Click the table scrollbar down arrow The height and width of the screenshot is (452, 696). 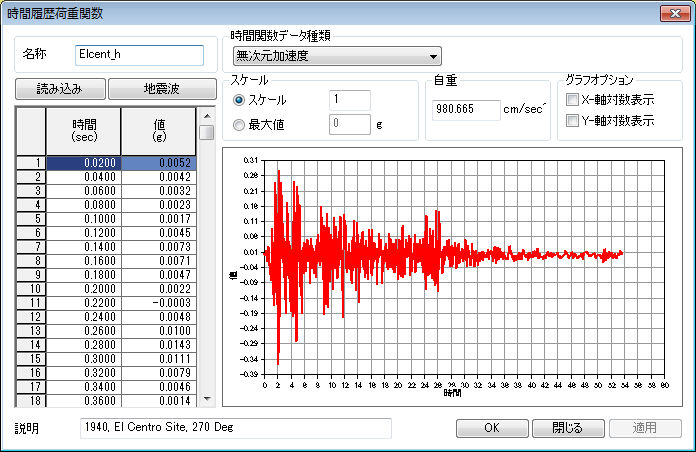(207, 399)
